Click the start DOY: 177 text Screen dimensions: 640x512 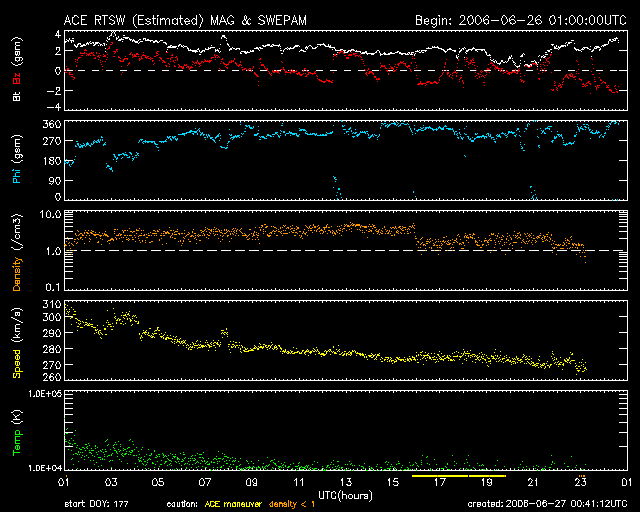pos(96,504)
